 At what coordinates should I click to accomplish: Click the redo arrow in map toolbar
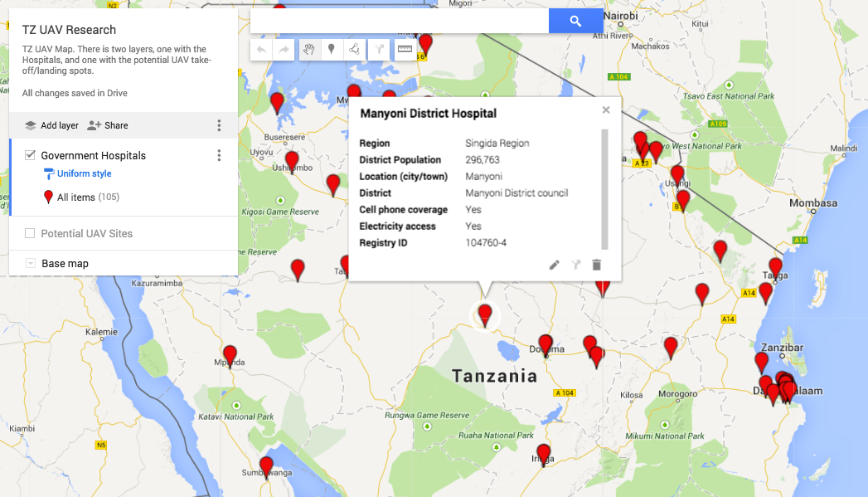[284, 50]
